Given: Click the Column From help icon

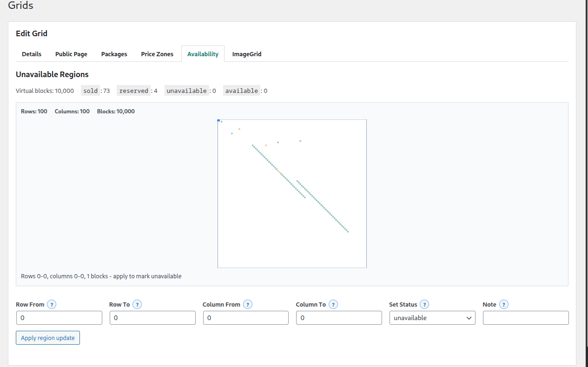Looking at the screenshot, I should click(248, 304).
